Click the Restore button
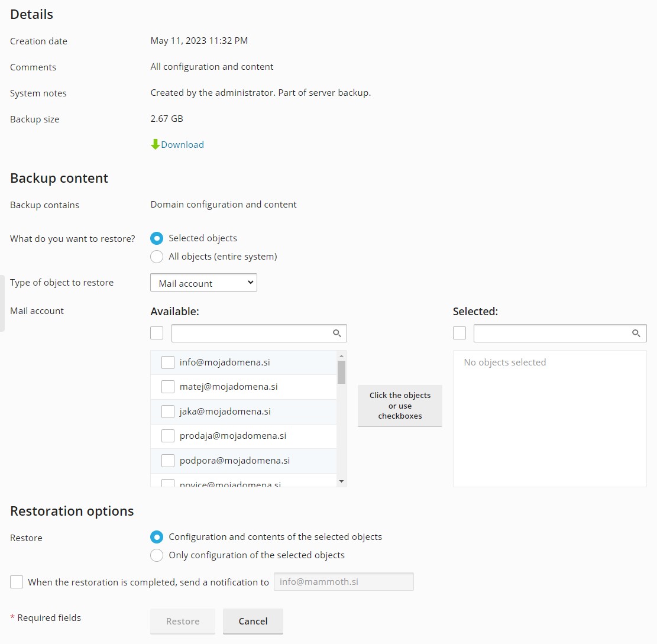Viewport: 657px width, 644px height. pos(183,621)
